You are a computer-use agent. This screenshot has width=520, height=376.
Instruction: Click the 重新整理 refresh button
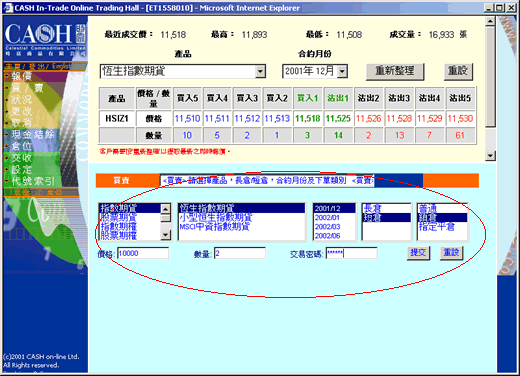(395, 71)
